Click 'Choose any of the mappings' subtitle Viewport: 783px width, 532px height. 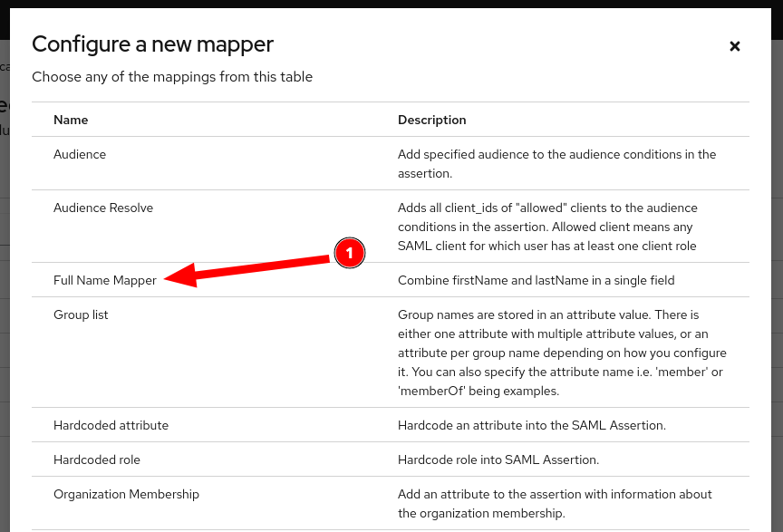click(172, 77)
